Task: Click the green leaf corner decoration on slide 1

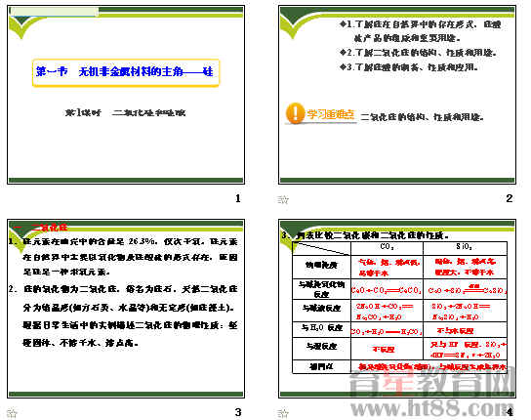Action: 23,26
